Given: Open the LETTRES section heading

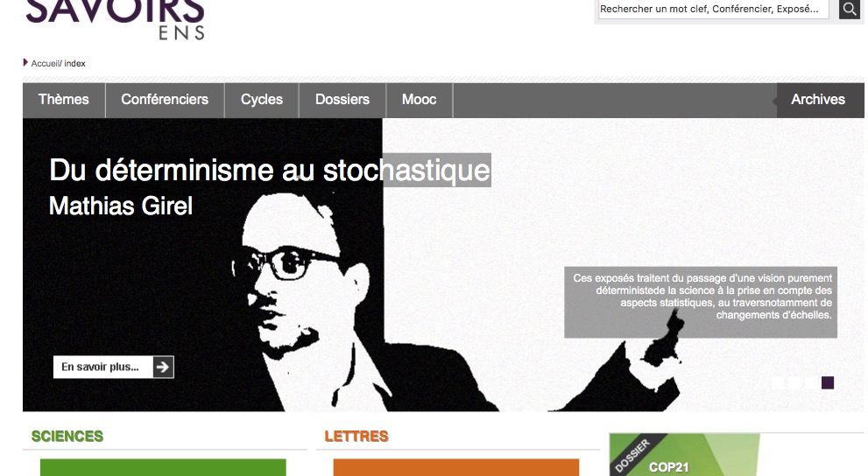Looking at the screenshot, I should tap(356, 437).
